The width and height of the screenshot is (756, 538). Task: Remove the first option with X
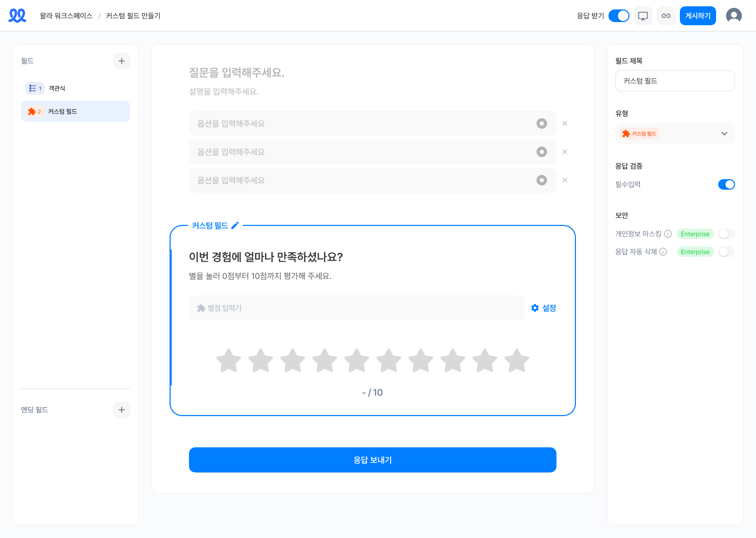[565, 123]
